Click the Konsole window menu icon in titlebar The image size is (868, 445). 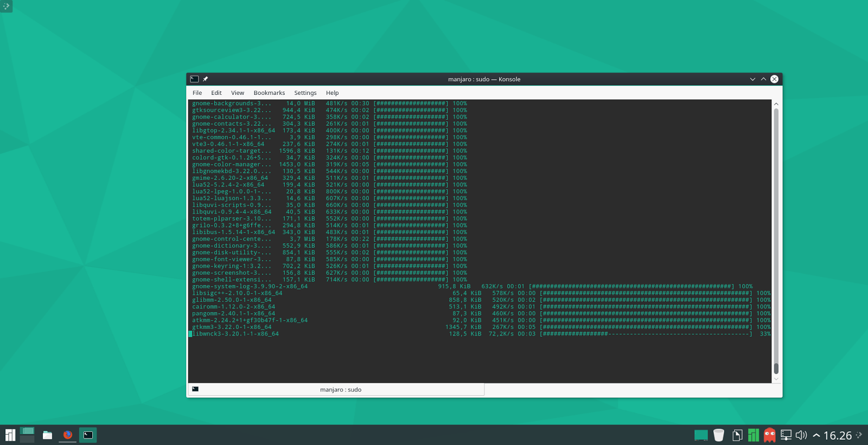pos(194,79)
